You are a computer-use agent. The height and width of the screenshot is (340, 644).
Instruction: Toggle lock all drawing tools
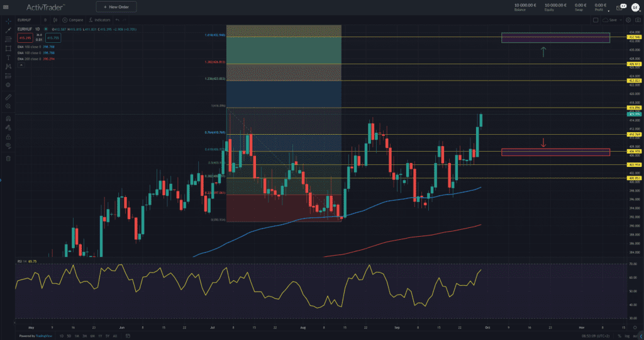click(x=8, y=137)
